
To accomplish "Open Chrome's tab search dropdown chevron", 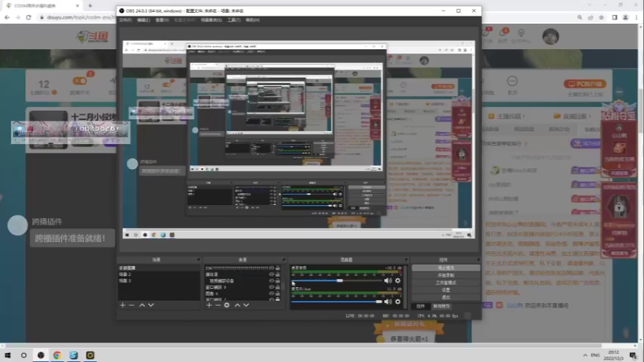I will click(x=590, y=5).
